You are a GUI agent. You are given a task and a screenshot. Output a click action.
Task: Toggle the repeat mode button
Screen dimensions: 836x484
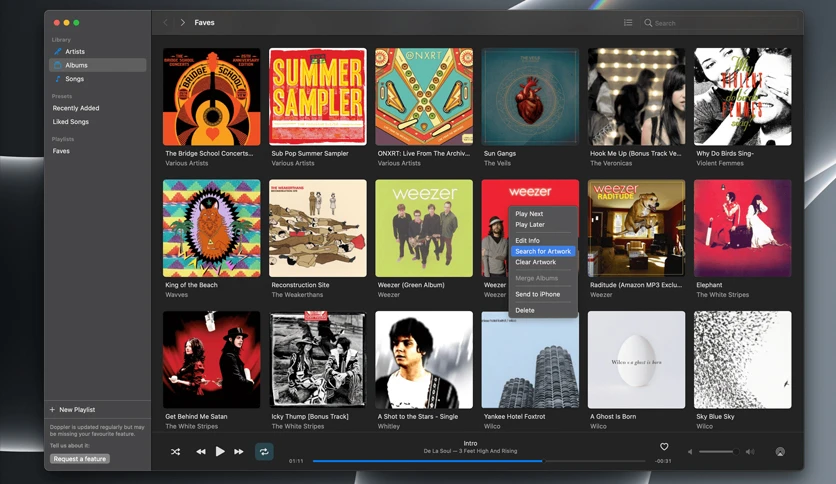[x=264, y=451]
